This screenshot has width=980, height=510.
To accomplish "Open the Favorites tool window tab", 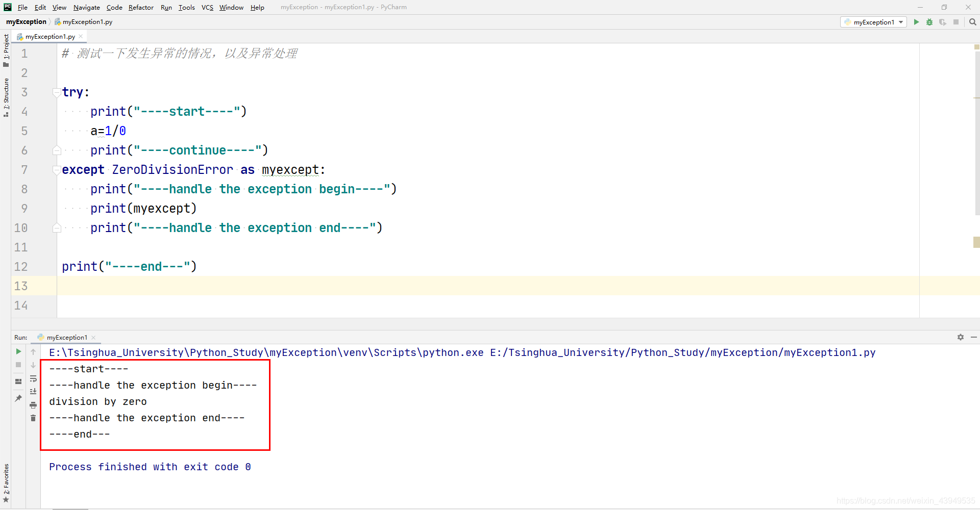I will click(6, 483).
